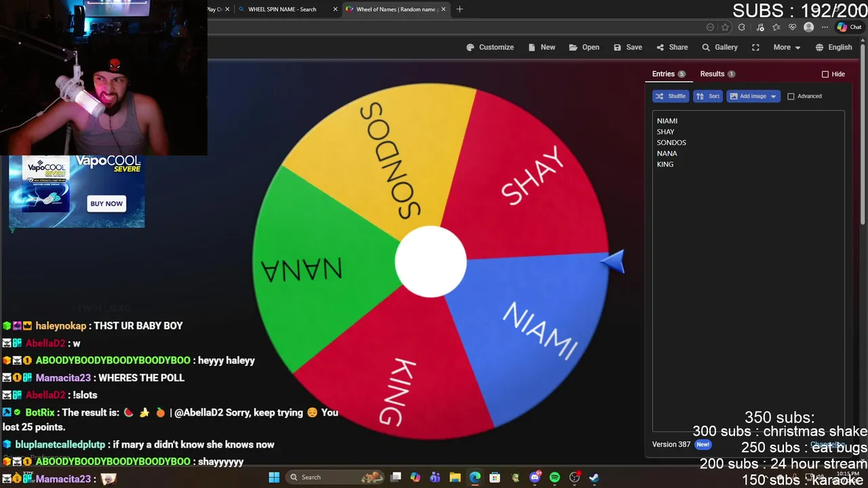
Task: Open the browser profile avatar
Action: coord(808,27)
